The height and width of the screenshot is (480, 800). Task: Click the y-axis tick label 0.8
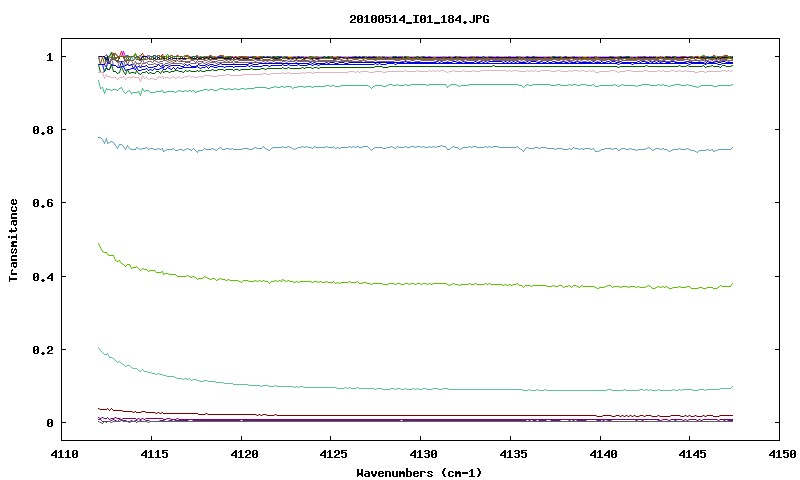(x=43, y=130)
